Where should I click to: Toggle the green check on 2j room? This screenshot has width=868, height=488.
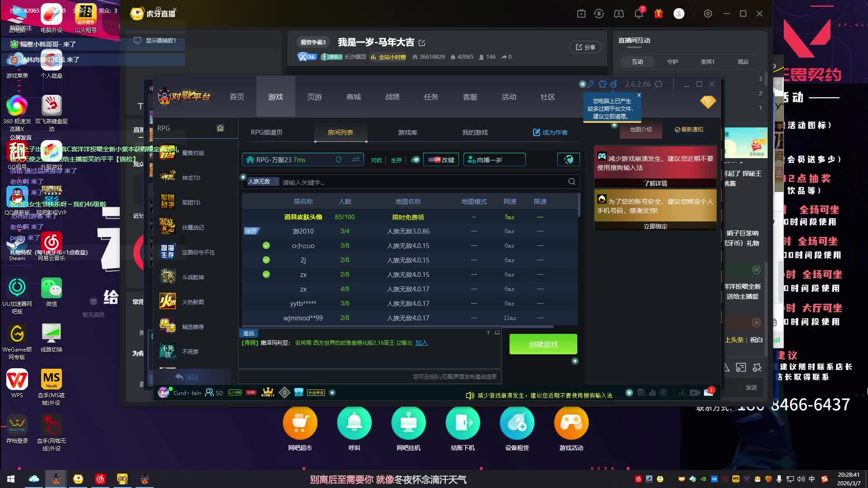(266, 260)
